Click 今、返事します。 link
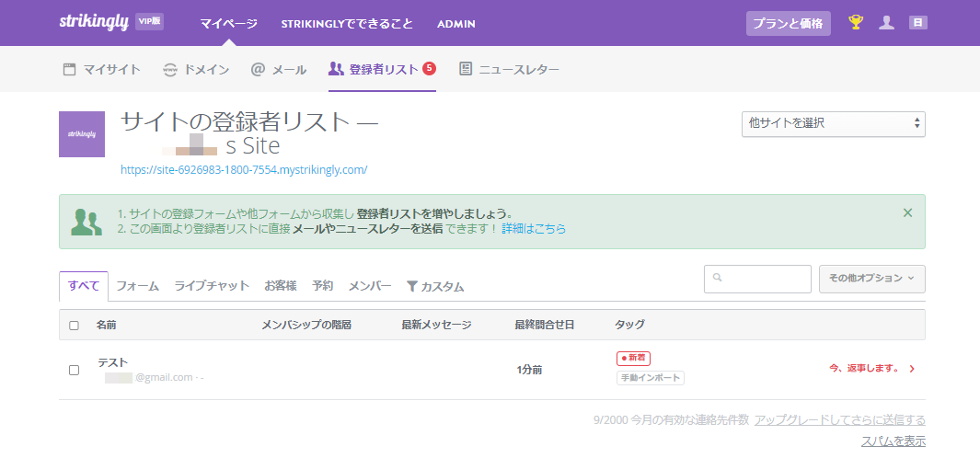 point(871,369)
